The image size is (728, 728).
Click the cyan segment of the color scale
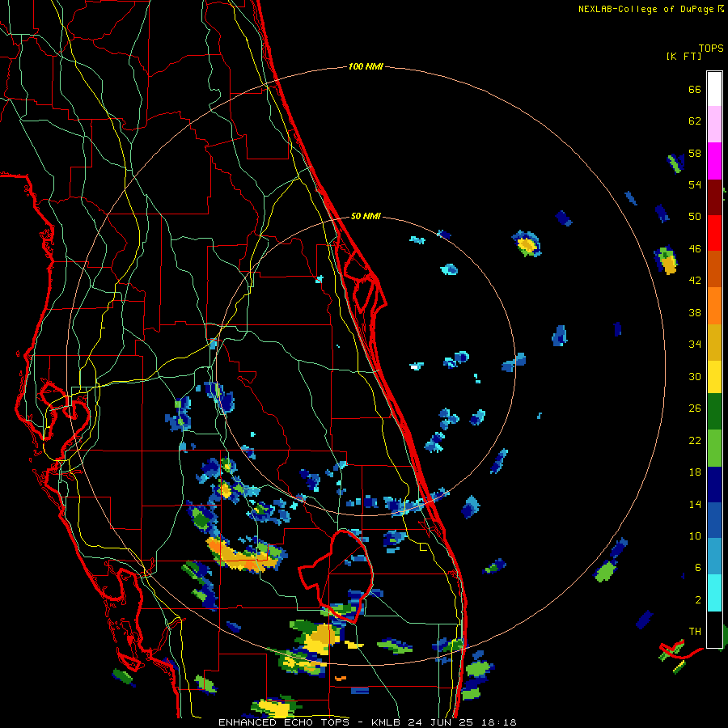point(714,593)
